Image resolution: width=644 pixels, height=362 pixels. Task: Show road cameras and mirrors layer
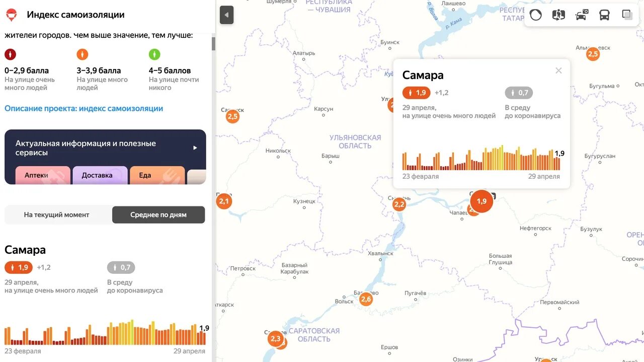click(x=582, y=15)
